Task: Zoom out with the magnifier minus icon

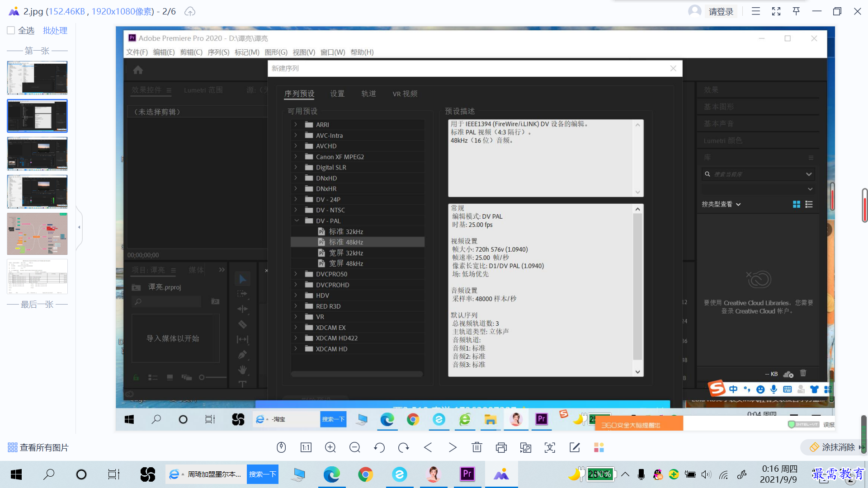Action: click(355, 447)
